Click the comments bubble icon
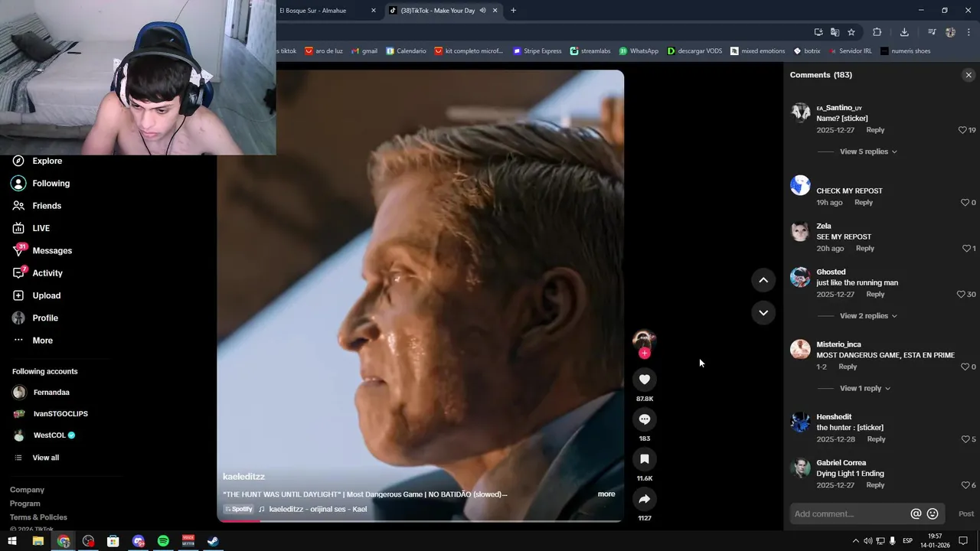The height and width of the screenshot is (551, 980). click(645, 419)
